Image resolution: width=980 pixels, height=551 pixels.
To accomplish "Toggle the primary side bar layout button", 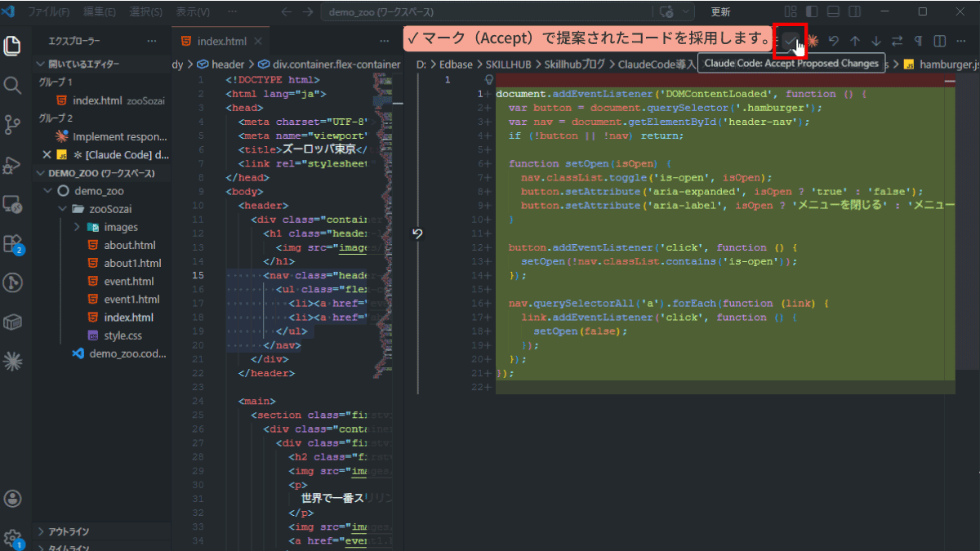I will [x=811, y=12].
